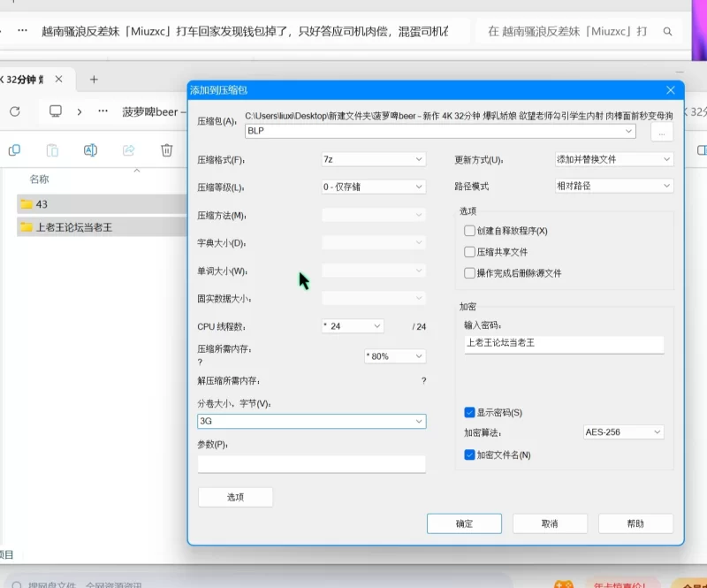Open the 固实数据大小 dropdown
The image size is (707, 588).
pyautogui.click(x=373, y=298)
